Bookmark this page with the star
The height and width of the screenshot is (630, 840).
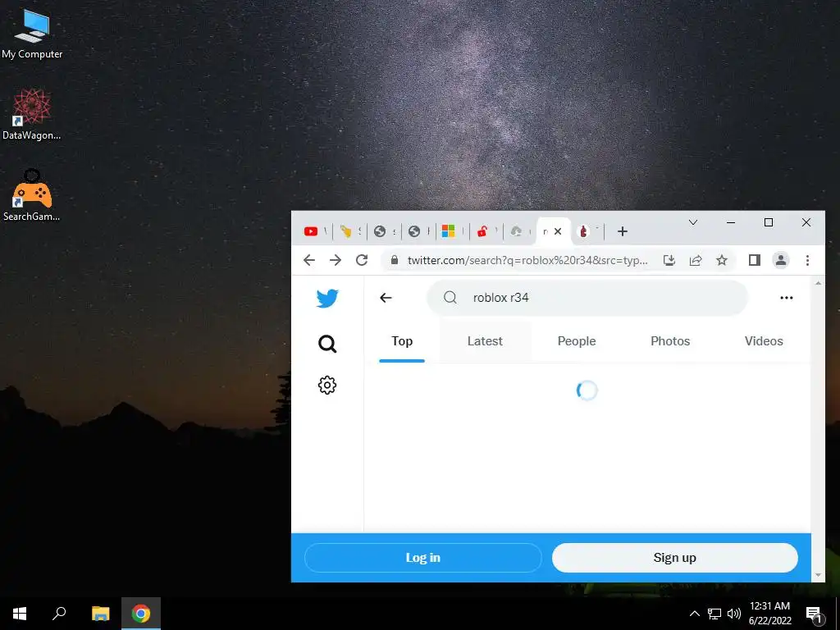[722, 260]
